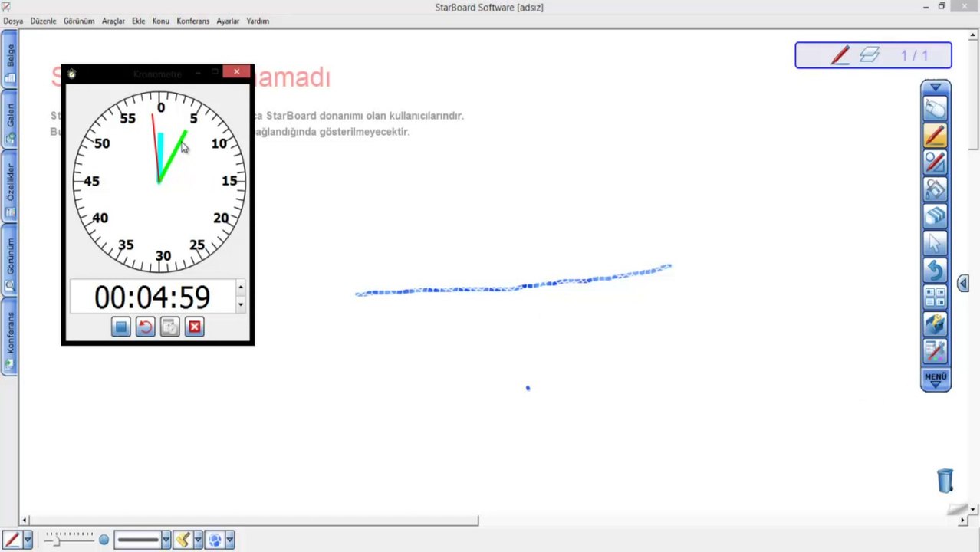Screen dimensions: 980x552
Task: Click horizontal scrollbar left arrow
Action: point(25,521)
